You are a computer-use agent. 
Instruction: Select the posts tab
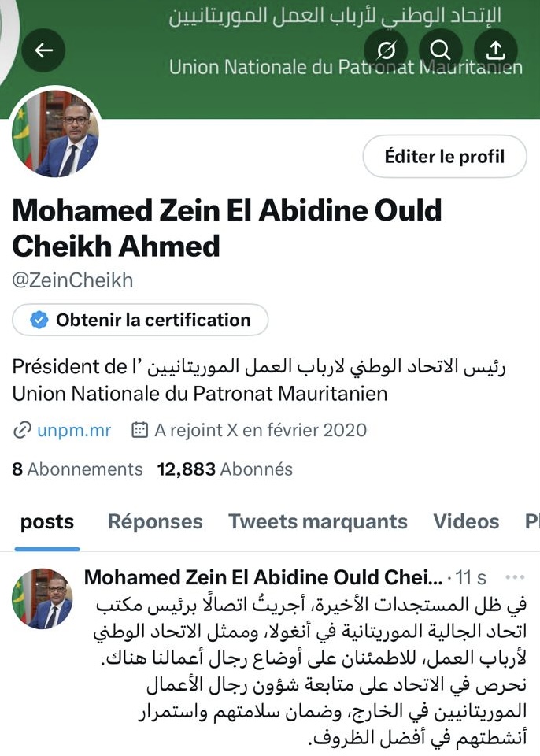(47, 521)
